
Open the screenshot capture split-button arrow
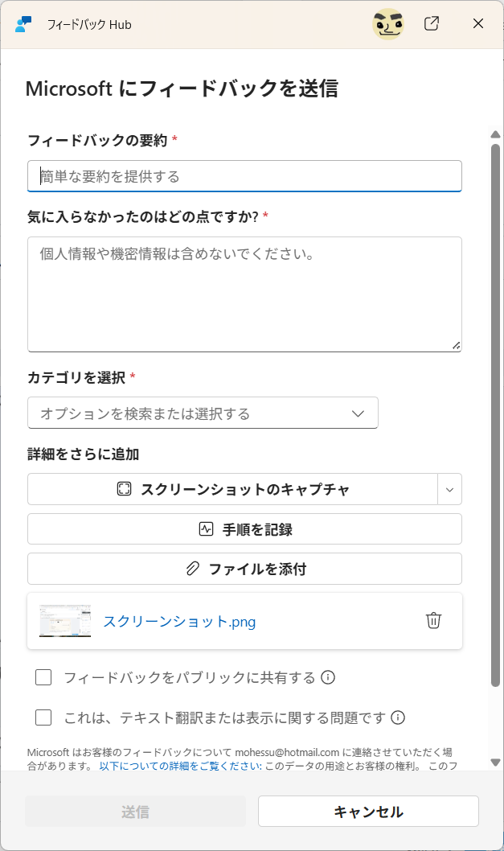(450, 490)
